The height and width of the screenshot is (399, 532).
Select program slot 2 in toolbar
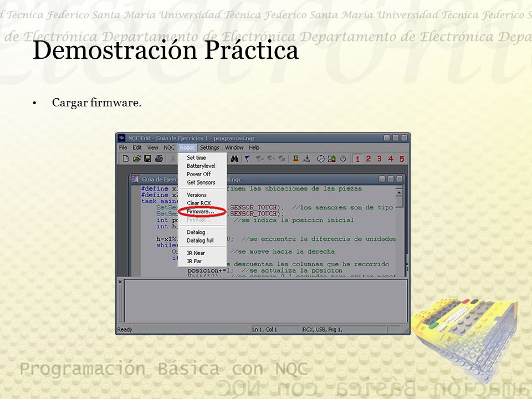[x=369, y=159]
